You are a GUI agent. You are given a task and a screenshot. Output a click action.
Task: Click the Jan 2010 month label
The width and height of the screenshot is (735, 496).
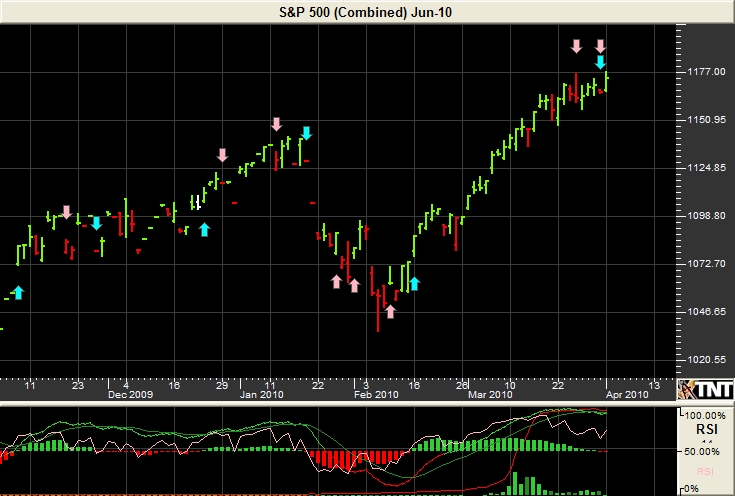click(x=262, y=394)
